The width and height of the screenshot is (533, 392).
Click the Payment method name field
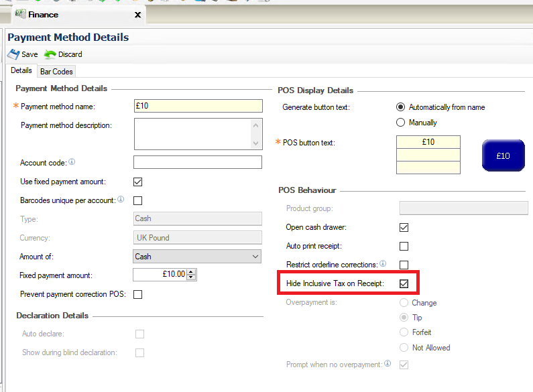(x=198, y=106)
